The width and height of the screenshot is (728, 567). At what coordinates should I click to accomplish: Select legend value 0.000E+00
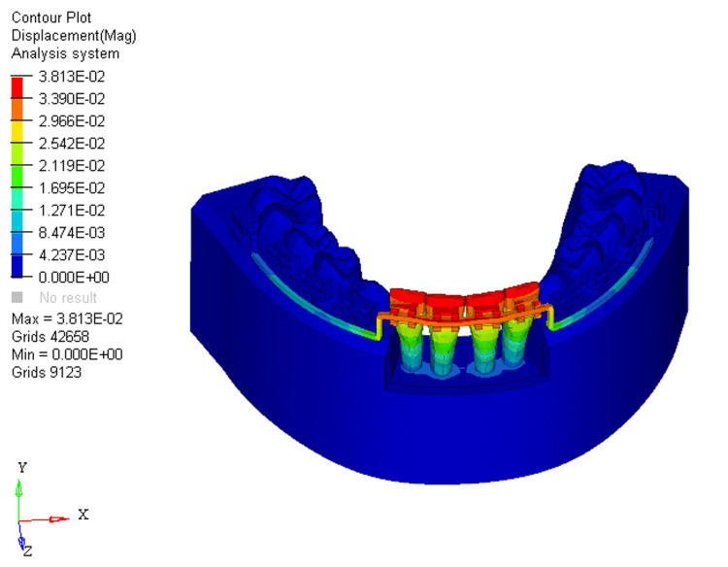[x=74, y=278]
